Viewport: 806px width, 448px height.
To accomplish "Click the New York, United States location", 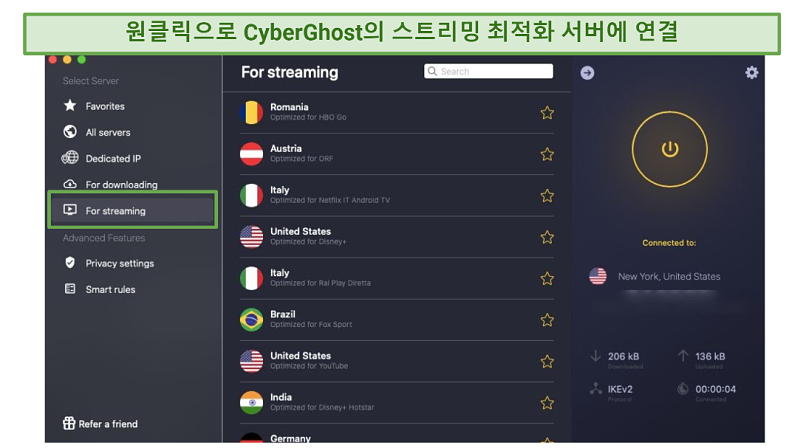I will pos(669,276).
